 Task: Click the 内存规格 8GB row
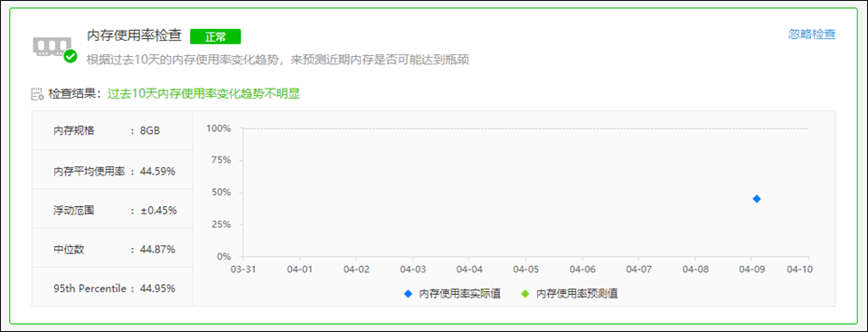(x=112, y=131)
